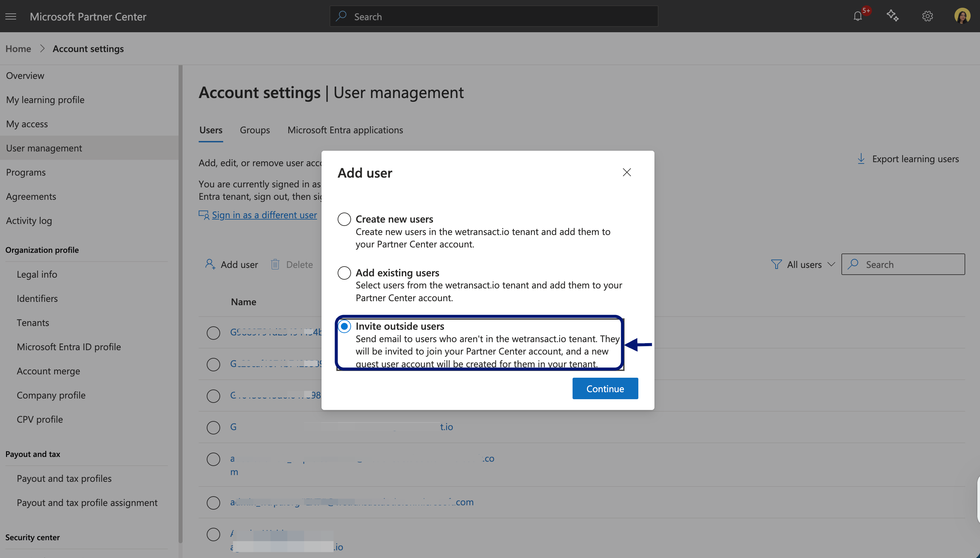
Task: Click the magnifier in user list search
Action: (x=853, y=264)
